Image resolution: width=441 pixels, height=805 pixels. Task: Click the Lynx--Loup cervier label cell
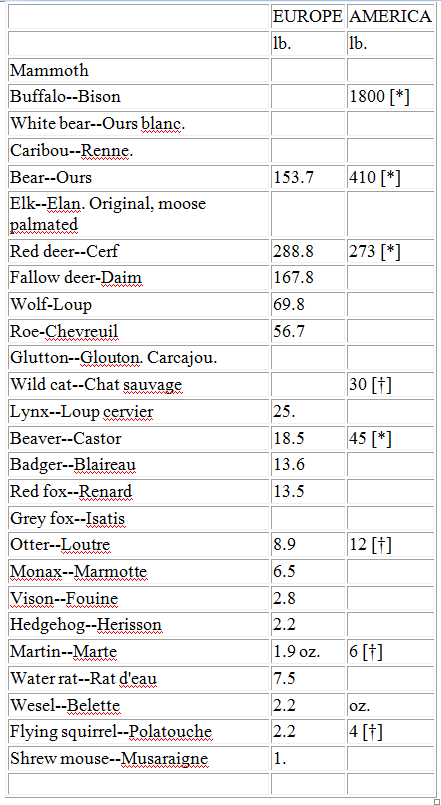click(x=139, y=412)
